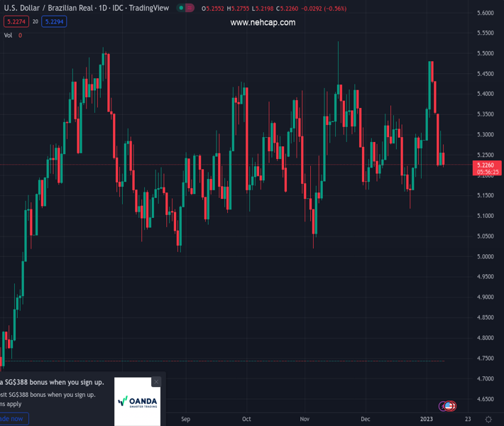Click the Dec label on time axis

tap(365, 420)
